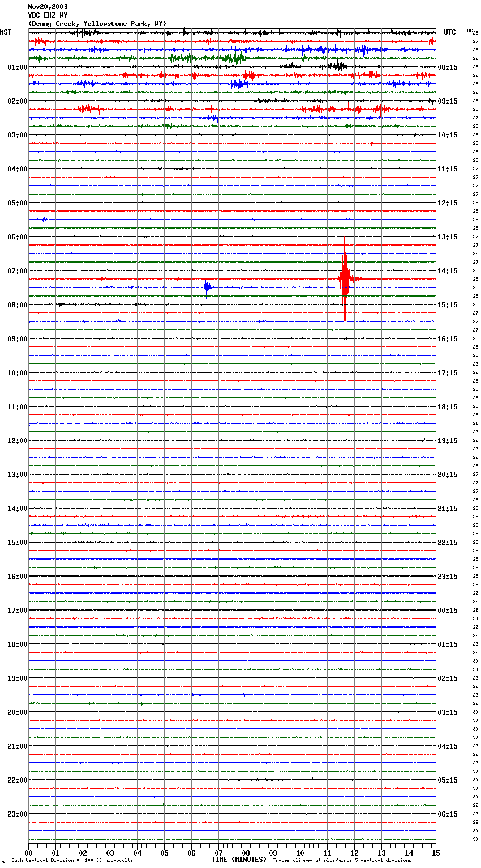Click minute "15" on the bottom axis
The height and width of the screenshot is (868, 481).
pos(436,853)
